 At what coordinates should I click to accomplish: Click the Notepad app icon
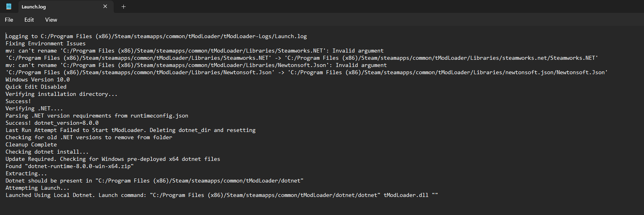pyautogui.click(x=9, y=6)
